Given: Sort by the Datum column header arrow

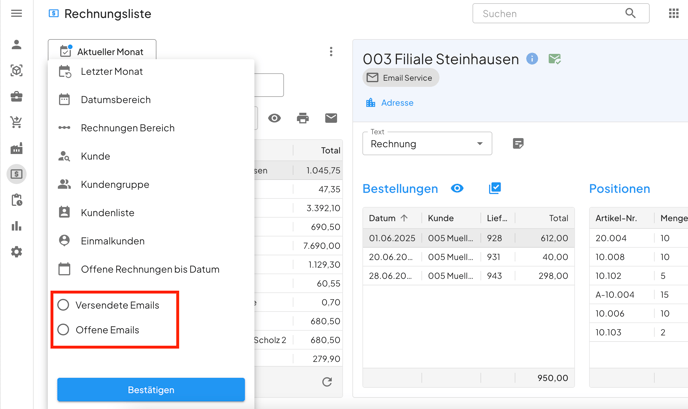Looking at the screenshot, I should [404, 218].
